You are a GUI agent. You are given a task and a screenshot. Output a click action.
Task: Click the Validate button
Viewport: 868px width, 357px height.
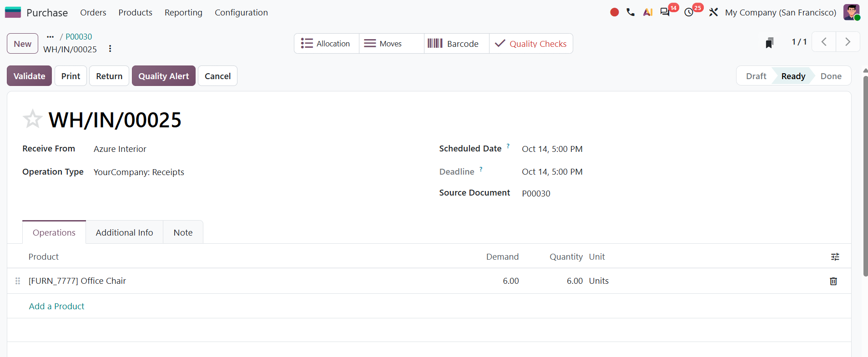click(29, 76)
